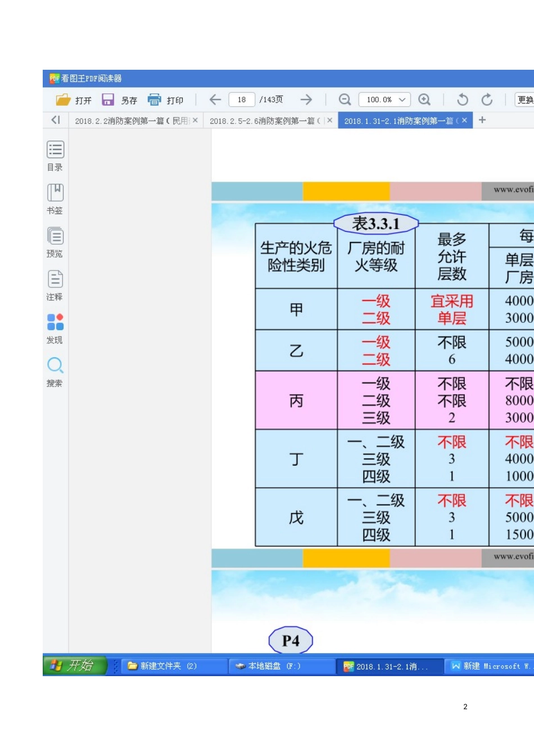Add a new tab with the plus icon

pyautogui.click(x=482, y=120)
